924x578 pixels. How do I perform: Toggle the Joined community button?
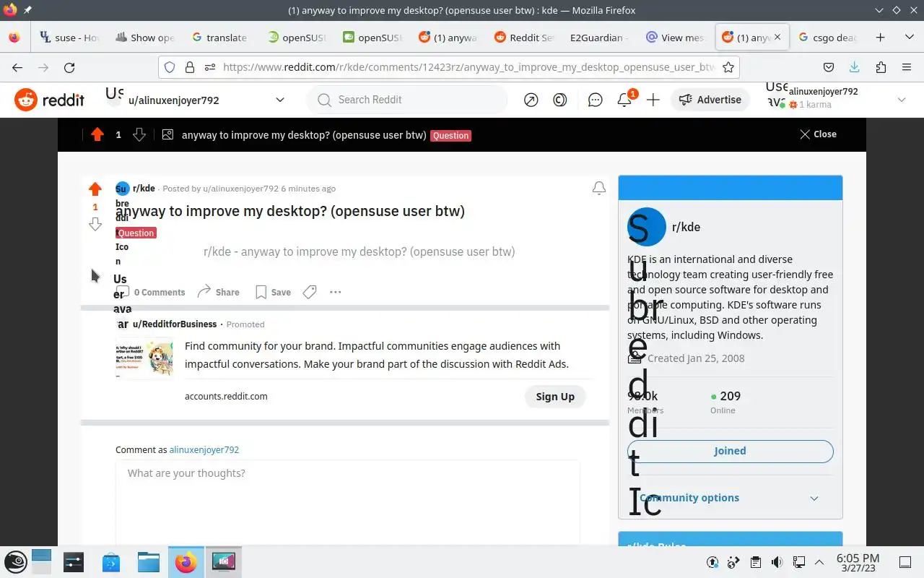coord(730,451)
